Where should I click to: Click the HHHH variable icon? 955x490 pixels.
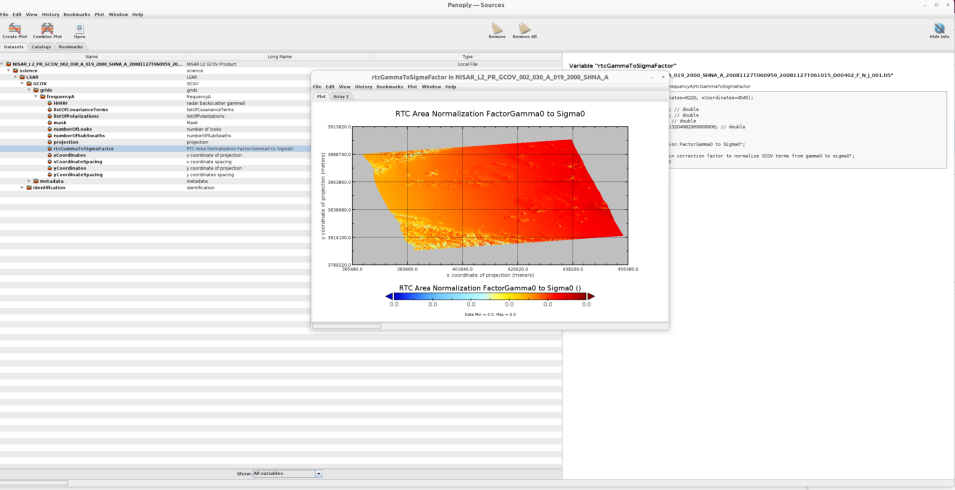(50, 103)
